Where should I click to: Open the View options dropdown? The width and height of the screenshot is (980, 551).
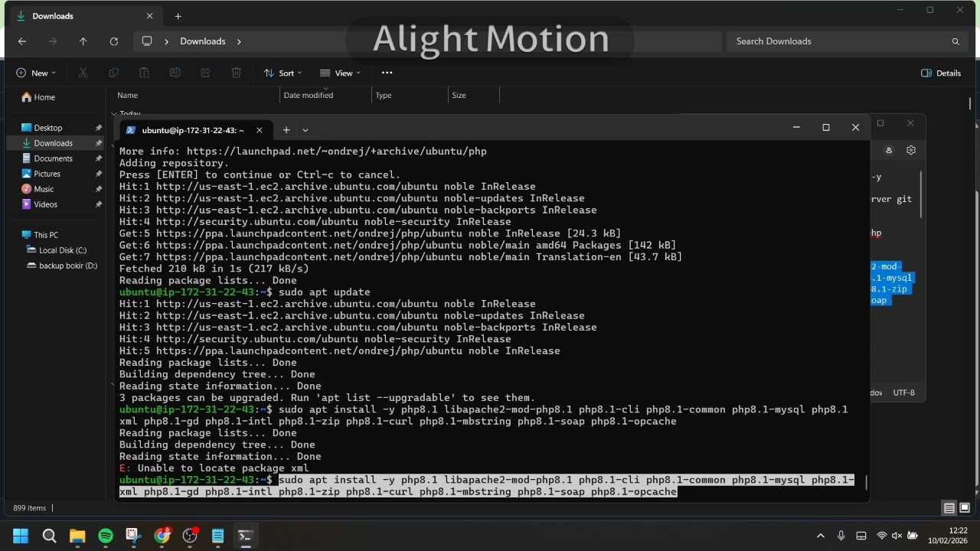pos(340,73)
